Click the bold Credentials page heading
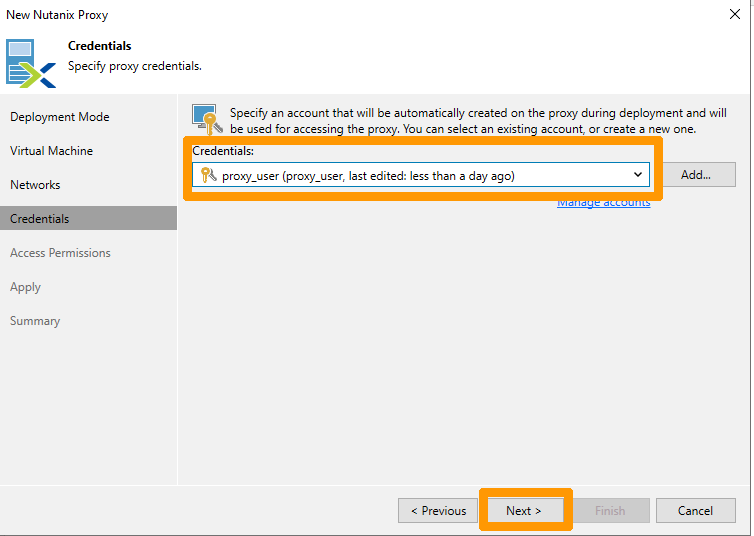Image resolution: width=754 pixels, height=536 pixels. [x=100, y=46]
